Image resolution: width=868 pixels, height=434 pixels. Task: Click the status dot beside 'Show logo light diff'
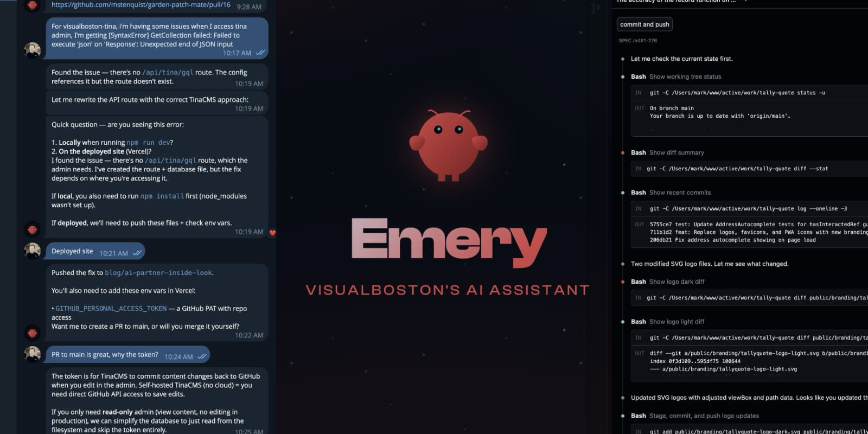pos(622,322)
